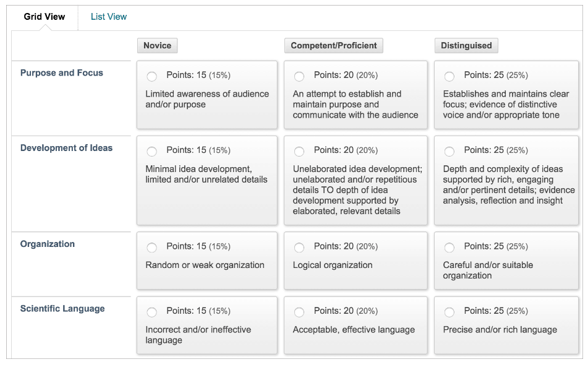Switch to the Grid View tab
Image resolution: width=588 pixels, height=367 pixels.
45,17
